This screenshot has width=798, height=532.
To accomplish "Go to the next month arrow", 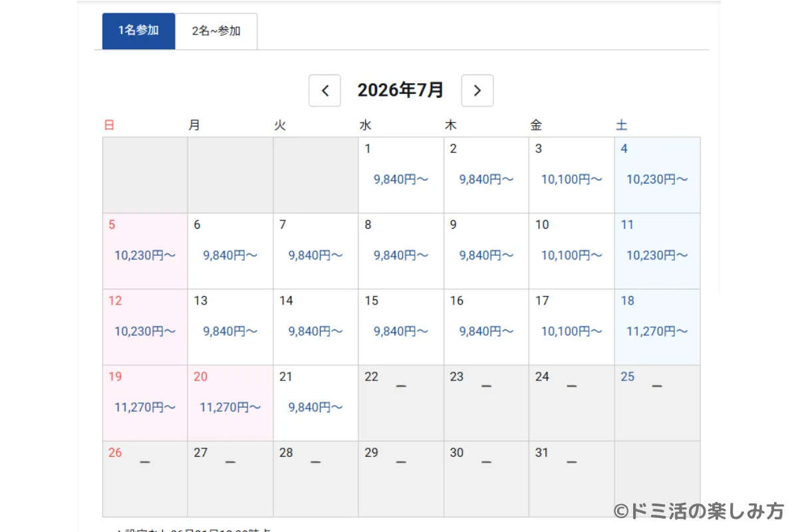I will coord(477,90).
